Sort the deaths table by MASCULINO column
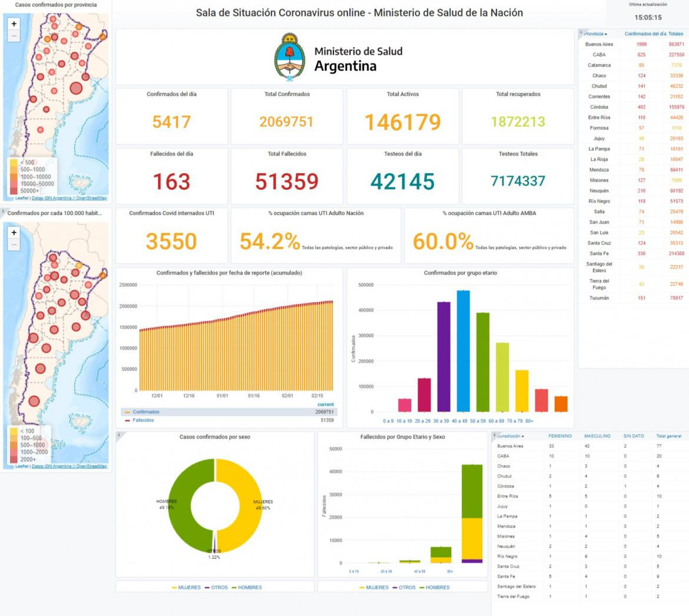The image size is (689, 616). click(597, 436)
